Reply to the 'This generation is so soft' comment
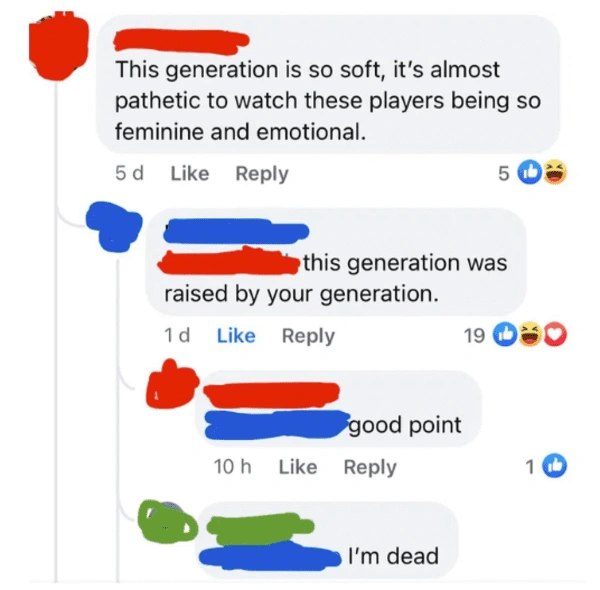Screen dimensions: 600x590 click(x=262, y=174)
